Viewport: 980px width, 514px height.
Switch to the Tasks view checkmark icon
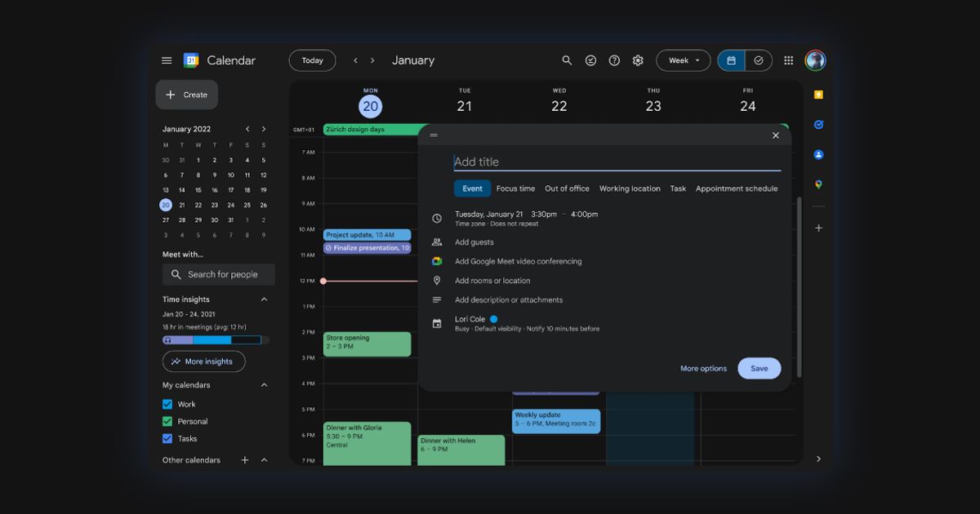tap(759, 60)
